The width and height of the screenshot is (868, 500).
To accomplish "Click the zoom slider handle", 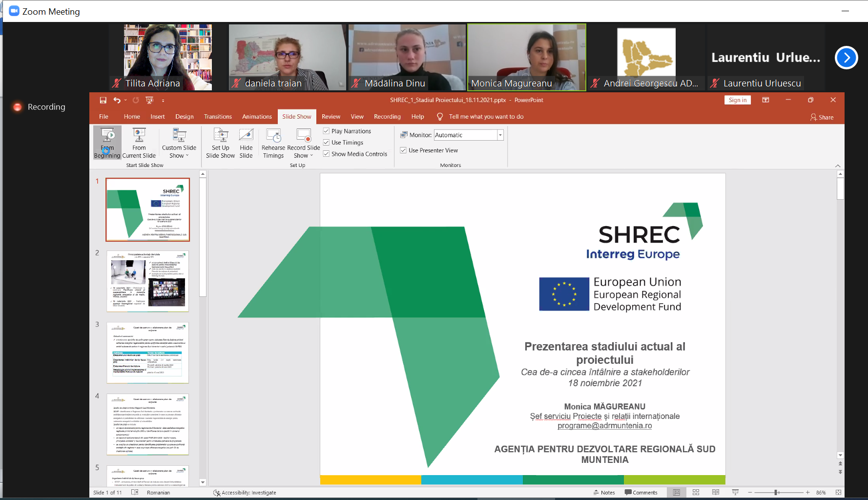I will click(776, 493).
